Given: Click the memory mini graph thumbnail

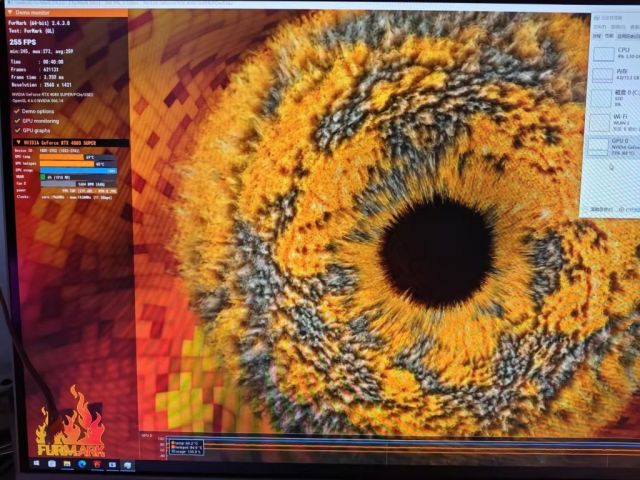Looking at the screenshot, I should coord(602,75).
